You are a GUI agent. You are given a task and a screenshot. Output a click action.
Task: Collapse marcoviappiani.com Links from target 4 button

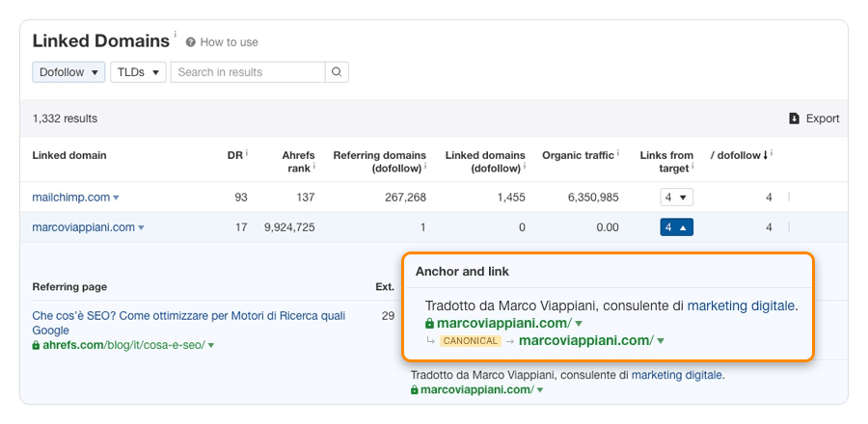[x=676, y=227]
